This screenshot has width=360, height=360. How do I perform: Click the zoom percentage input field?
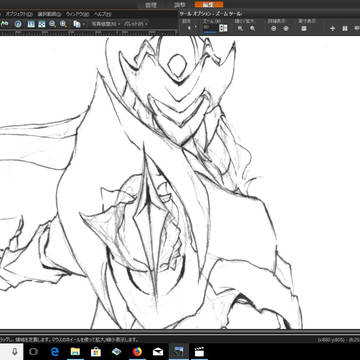[210, 28]
